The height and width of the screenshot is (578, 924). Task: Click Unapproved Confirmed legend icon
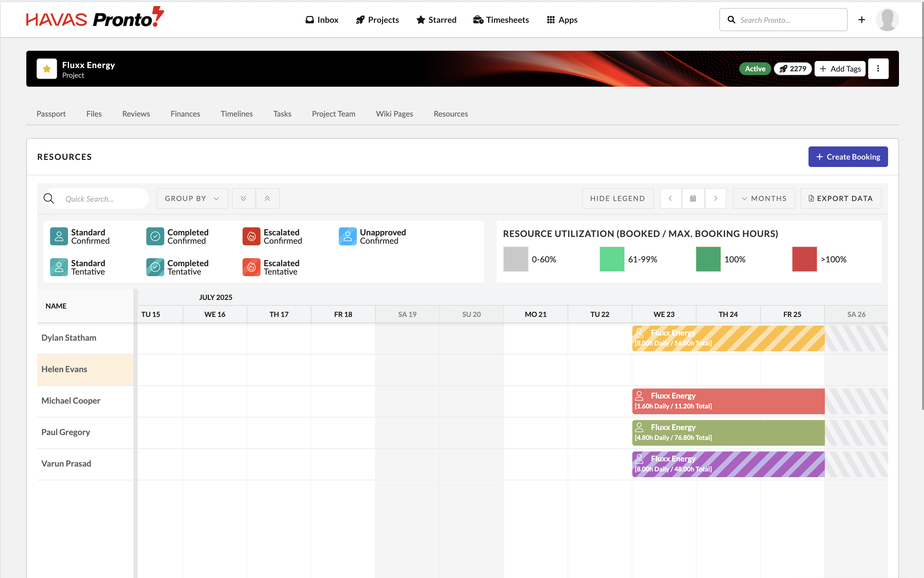point(347,236)
